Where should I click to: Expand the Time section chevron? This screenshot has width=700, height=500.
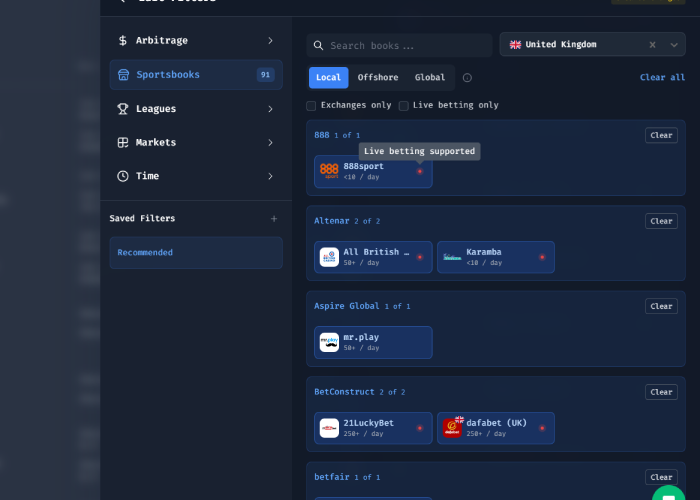[270, 176]
